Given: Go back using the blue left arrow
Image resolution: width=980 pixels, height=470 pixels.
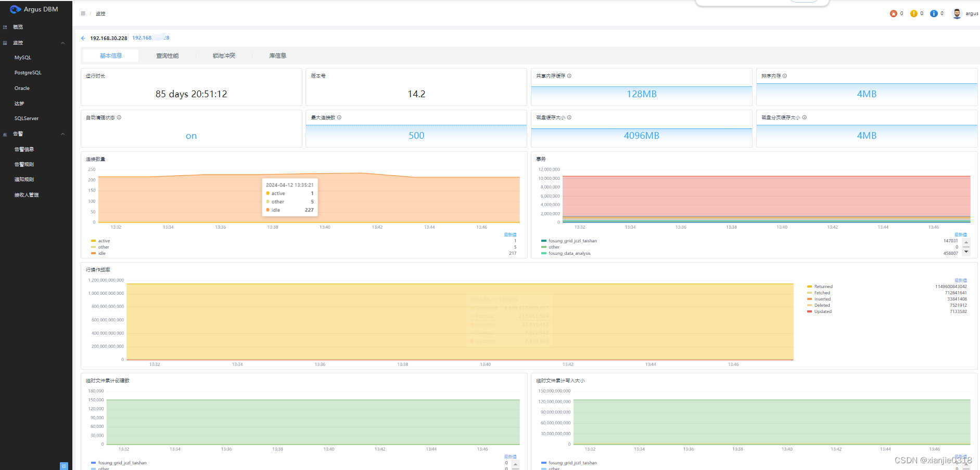Looking at the screenshot, I should 83,38.
